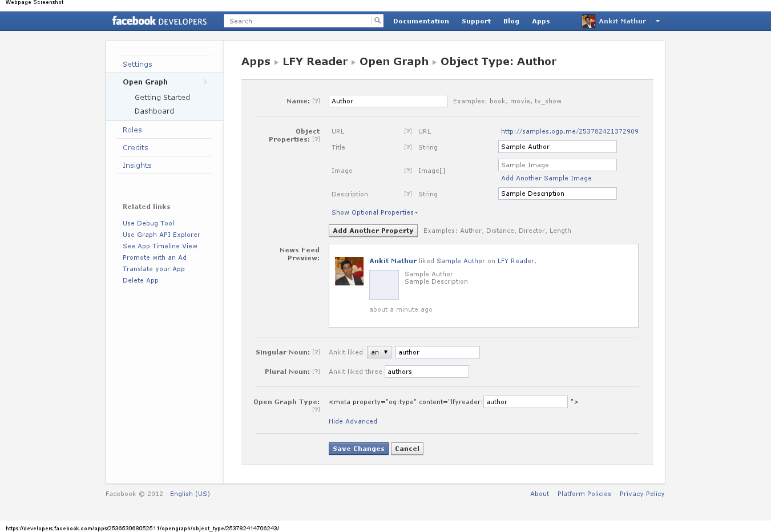This screenshot has width=771, height=532.
Task: Open the Documentation menu item
Action: tap(421, 21)
